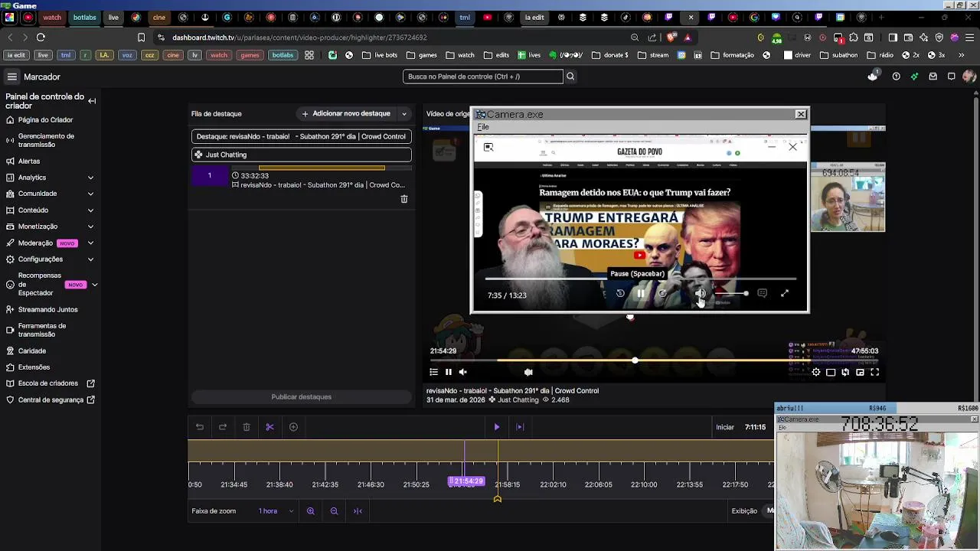Open the inbox mail icon in top bar
980x551 pixels.
click(933, 77)
